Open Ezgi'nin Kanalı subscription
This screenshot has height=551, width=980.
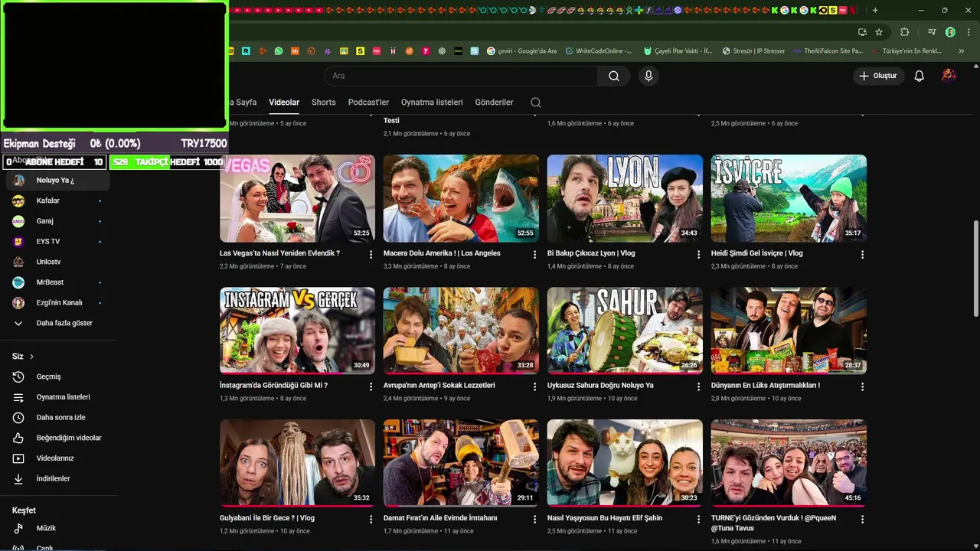(x=58, y=303)
